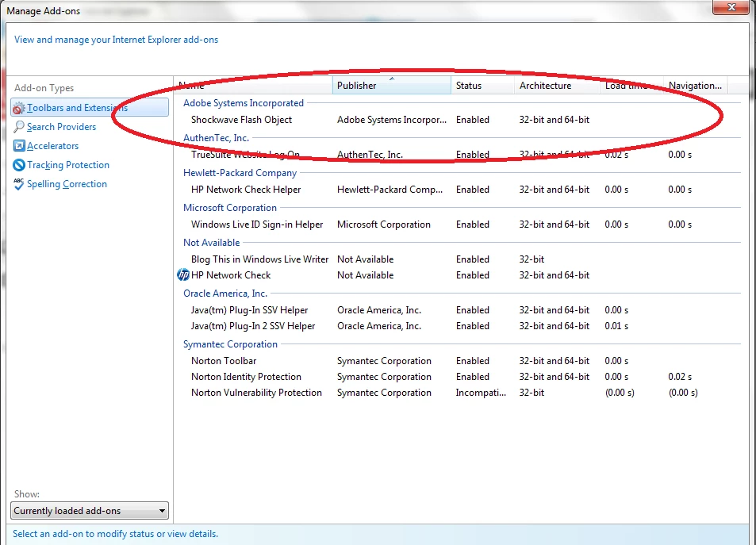756x545 pixels.
Task: Click the Symantec Corporation group header
Action: (230, 344)
